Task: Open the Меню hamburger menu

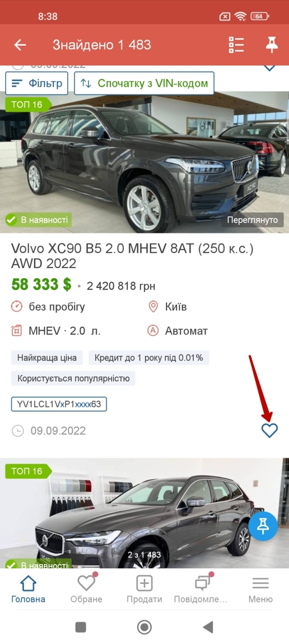Action: [x=260, y=589]
